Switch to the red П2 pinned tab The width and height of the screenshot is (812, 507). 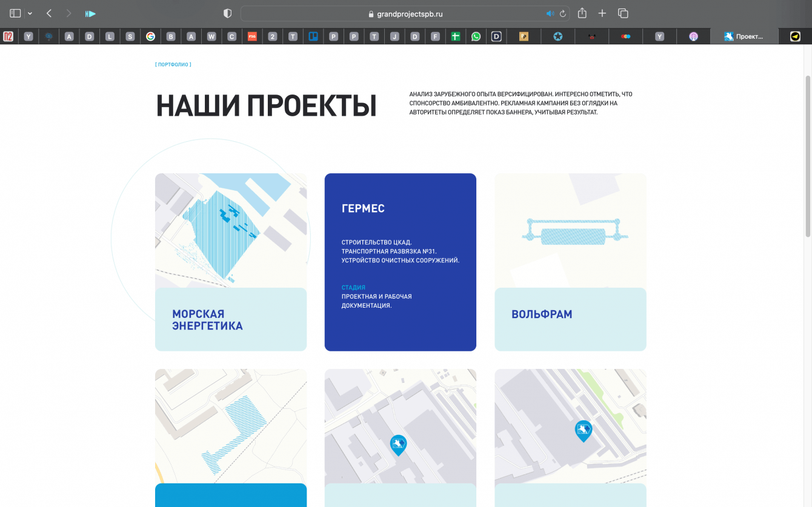(8, 36)
